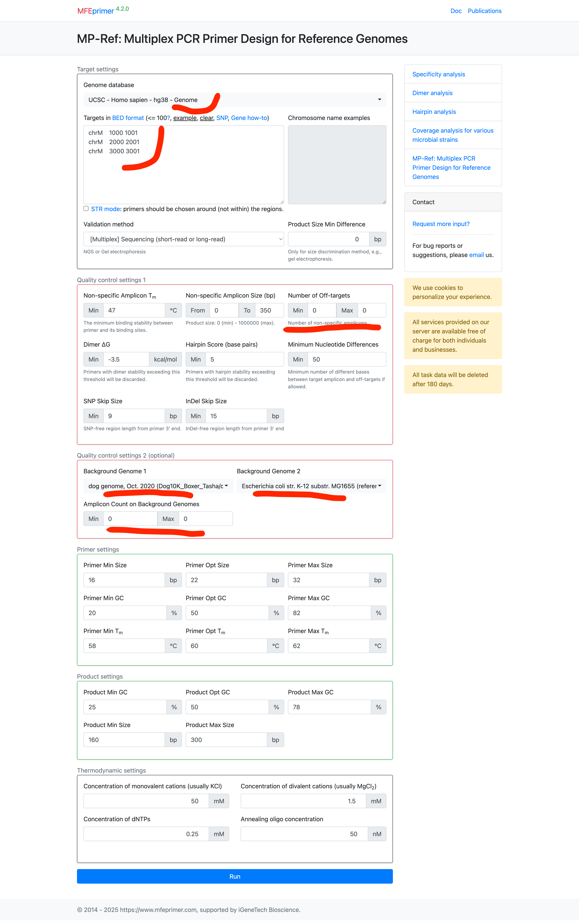Open Hairpin analysis in sidebar
579x924 pixels.
[x=434, y=112]
